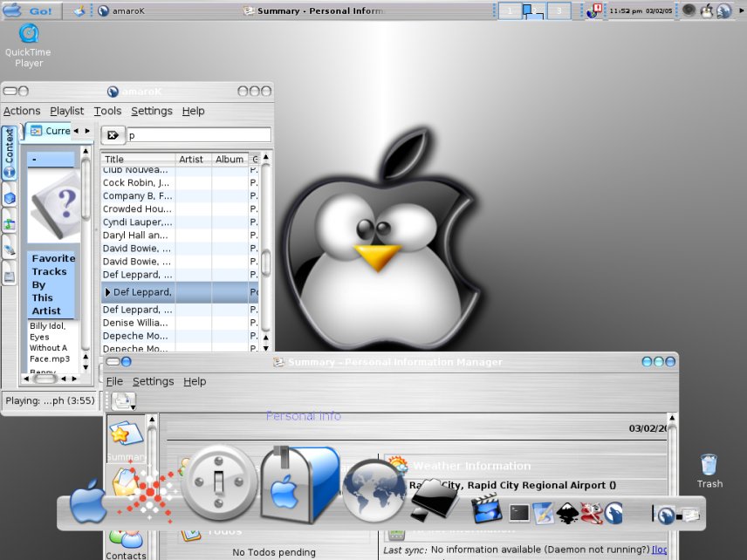Viewport: 747px width, 560px height.
Task: Open amaroK Playlist menu
Action: tap(66, 111)
